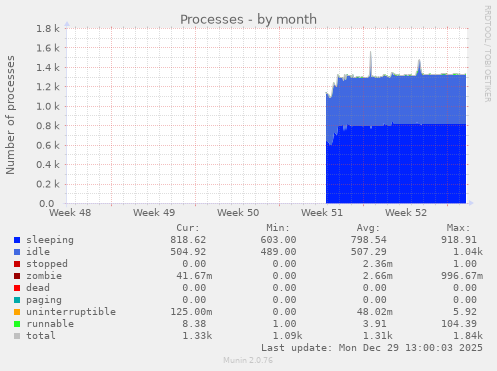This screenshot has width=497, height=371.
Task: Click the idle legend color swatch
Action: coord(17,252)
